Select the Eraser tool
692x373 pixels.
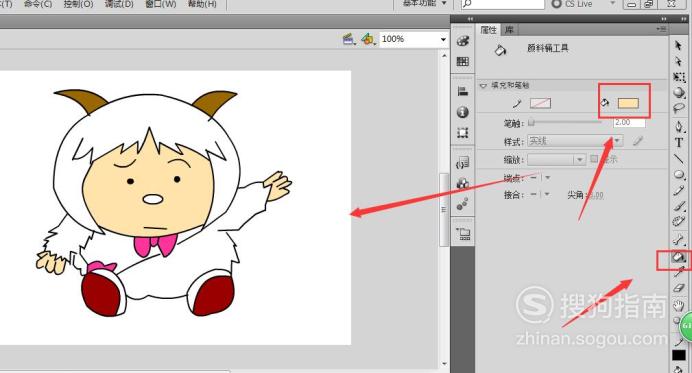(x=678, y=288)
